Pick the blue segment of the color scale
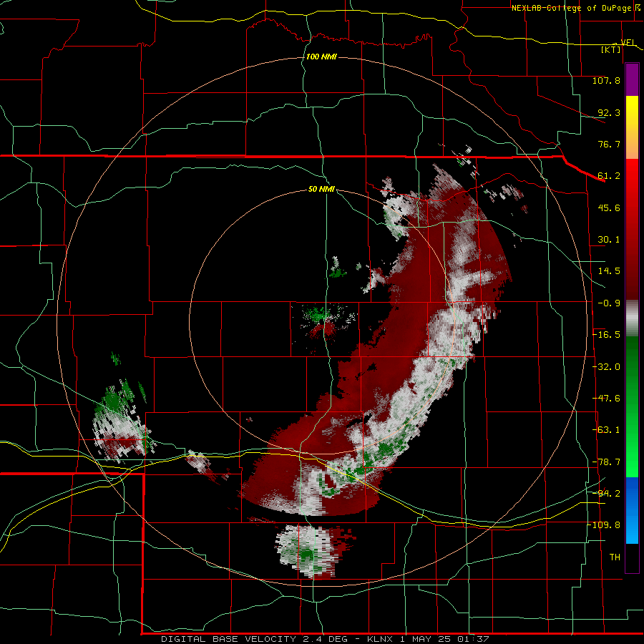 (x=632, y=510)
